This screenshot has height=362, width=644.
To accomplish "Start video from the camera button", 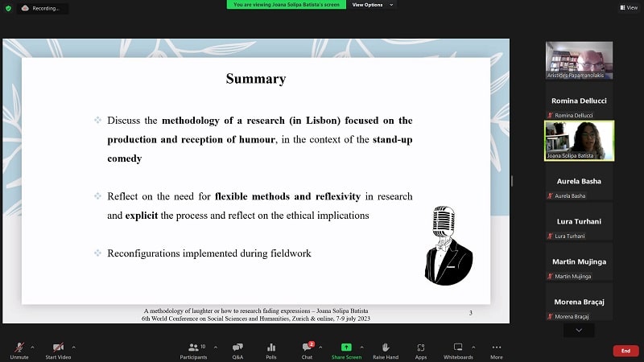I will click(57, 349).
